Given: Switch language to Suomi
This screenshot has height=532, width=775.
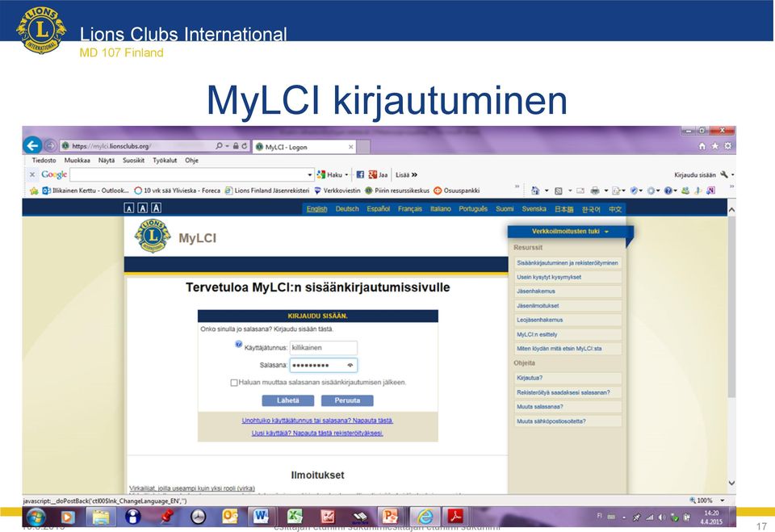Looking at the screenshot, I should tap(505, 208).
